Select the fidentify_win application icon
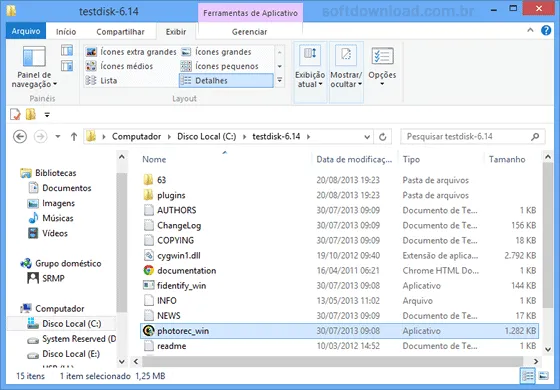Screen dimensions: 560x390 (x=149, y=285)
